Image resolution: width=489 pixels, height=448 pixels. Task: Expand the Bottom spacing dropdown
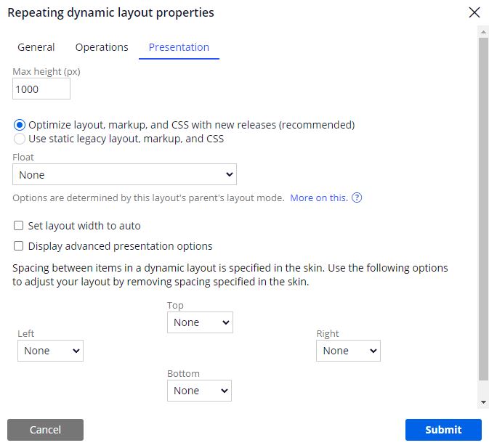[200, 391]
